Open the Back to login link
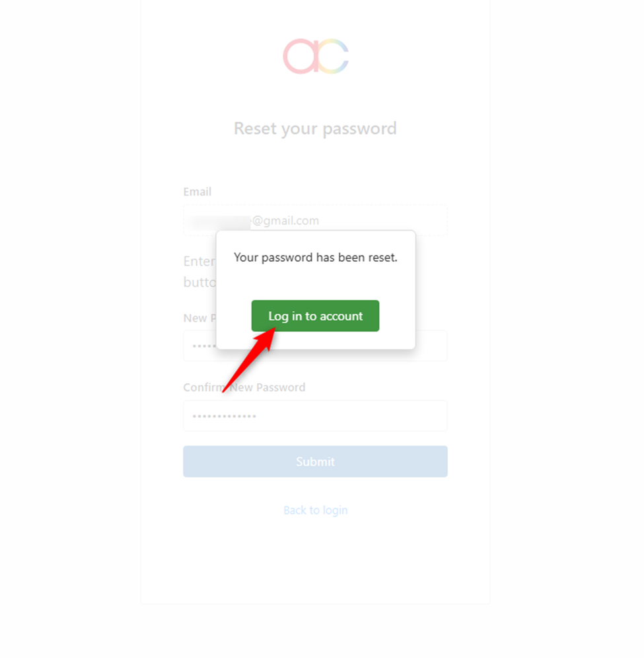The width and height of the screenshot is (644, 658). pos(316,510)
